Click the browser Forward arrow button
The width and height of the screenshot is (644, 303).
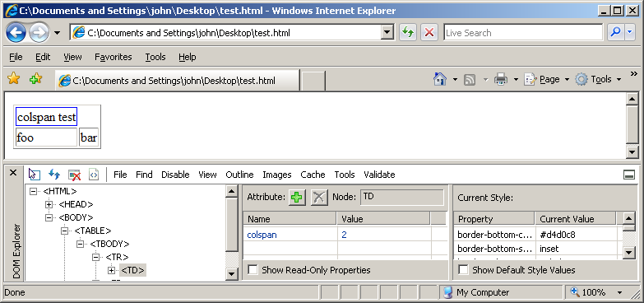click(x=39, y=33)
